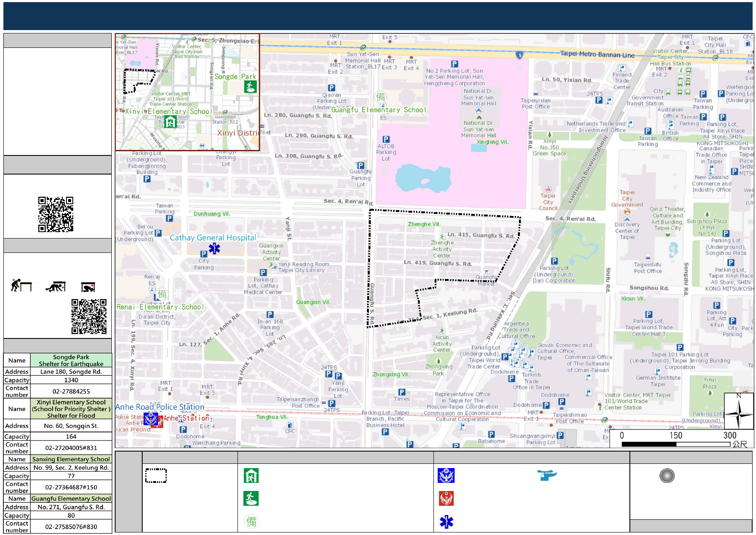The height and width of the screenshot is (535, 756).
Task: Click the blue medical star legend icon
Action: (x=446, y=522)
